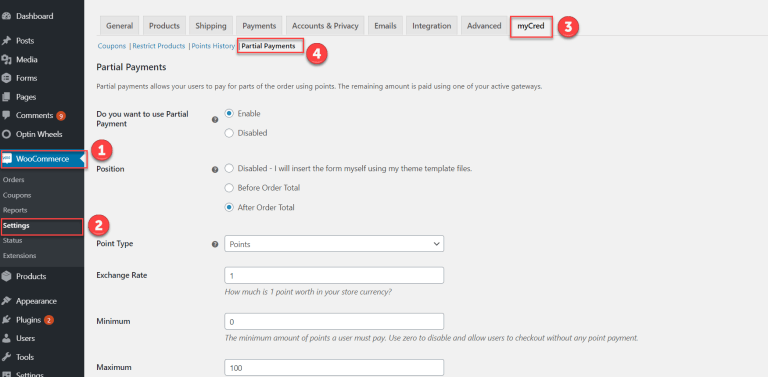The image size is (768, 377).
Task: Click the Optin Wheels circle icon
Action: tap(7, 134)
